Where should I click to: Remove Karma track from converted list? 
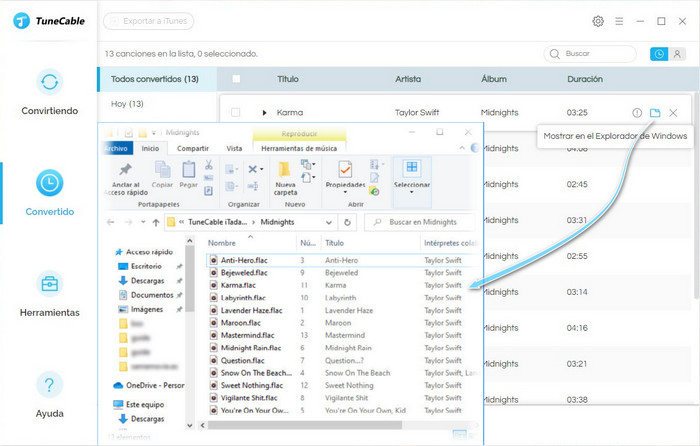(673, 113)
